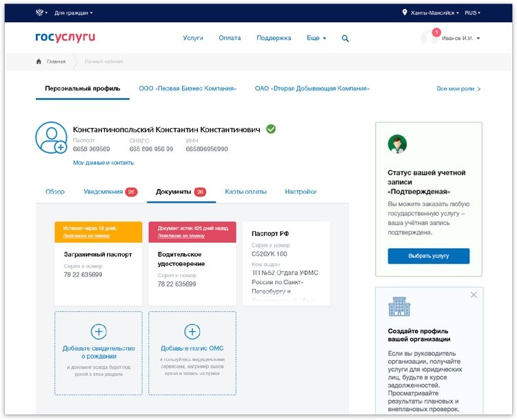Open the home icon in breadcrumbs
517x420 pixels.
point(39,61)
